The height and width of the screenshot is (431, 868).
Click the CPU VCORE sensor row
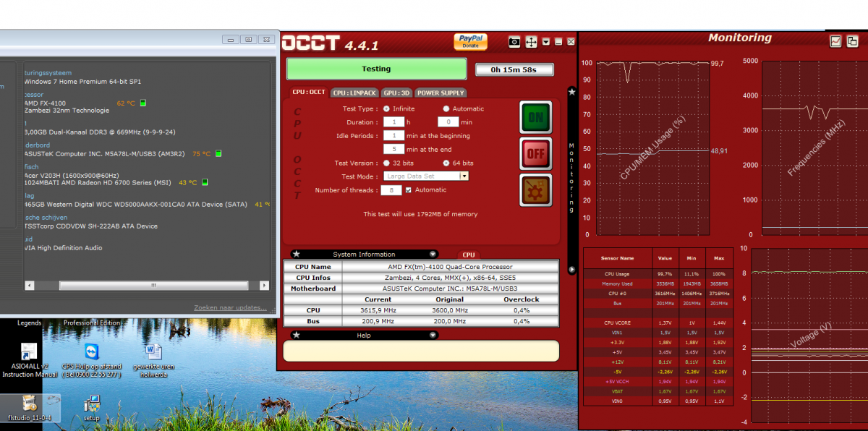click(658, 323)
